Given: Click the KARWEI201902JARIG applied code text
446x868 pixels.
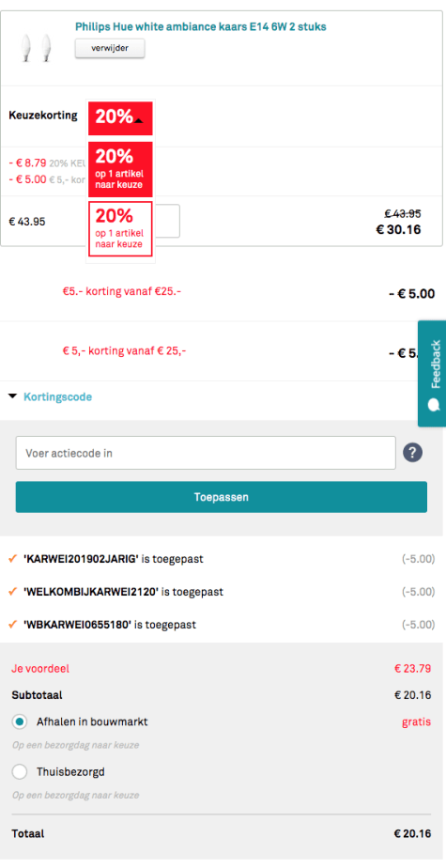Looking at the screenshot, I should click(x=81, y=559).
